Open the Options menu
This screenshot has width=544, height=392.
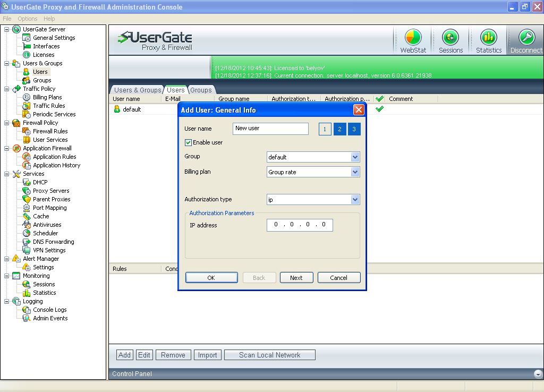tap(28, 19)
